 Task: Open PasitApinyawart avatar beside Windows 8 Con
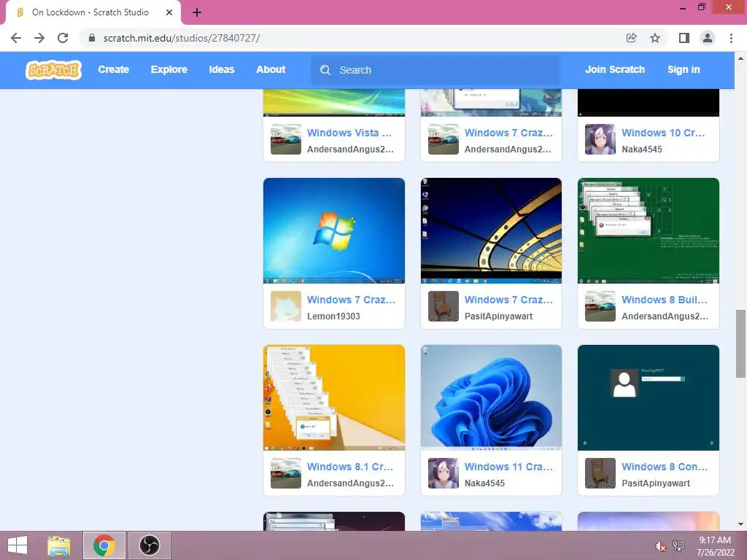coord(600,473)
